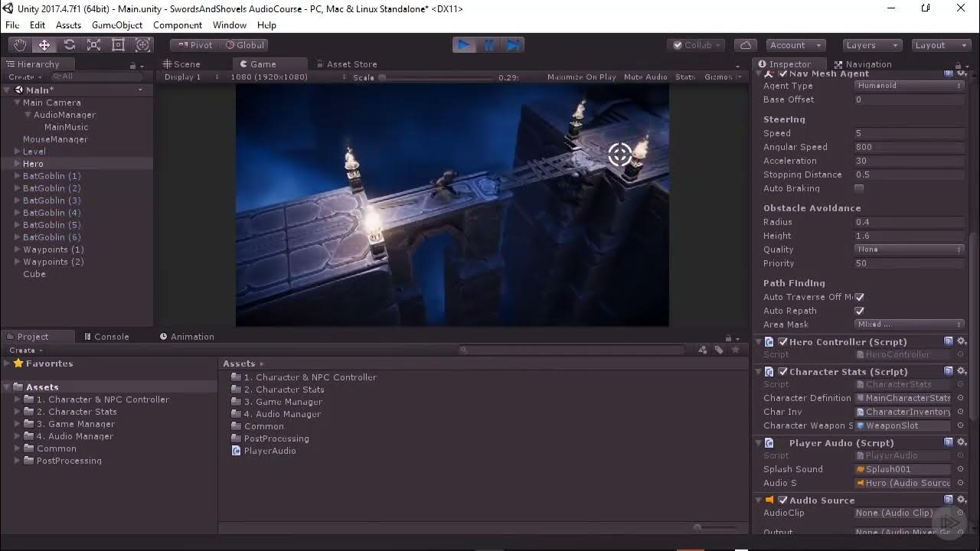Viewport: 980px width, 551px height.
Task: Disable Character Stats script component
Action: coord(782,372)
